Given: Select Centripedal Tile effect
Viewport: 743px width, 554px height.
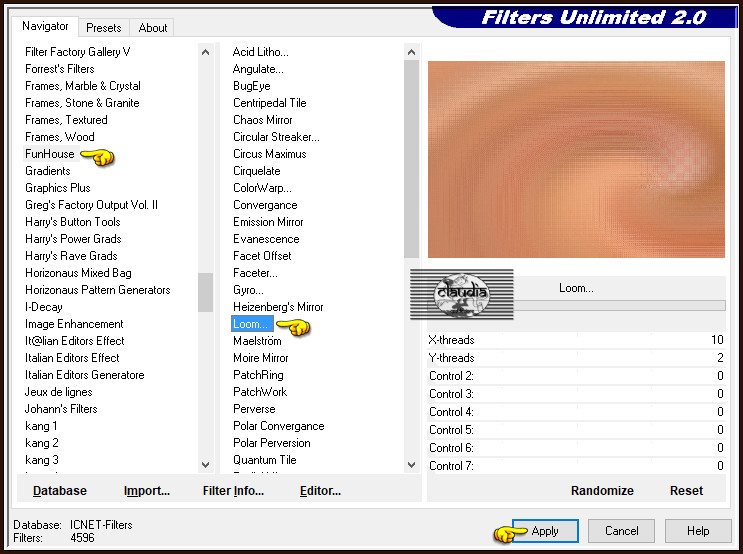Looking at the screenshot, I should coord(270,103).
